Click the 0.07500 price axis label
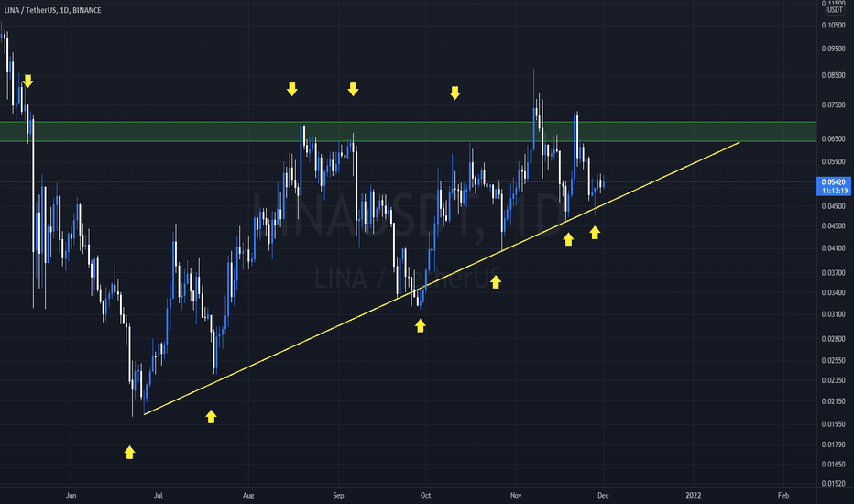Screen dimensions: 854x504 point(833,104)
